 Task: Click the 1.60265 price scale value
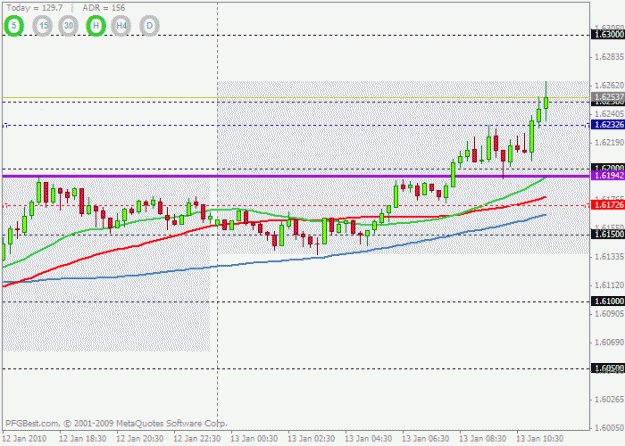click(x=609, y=399)
